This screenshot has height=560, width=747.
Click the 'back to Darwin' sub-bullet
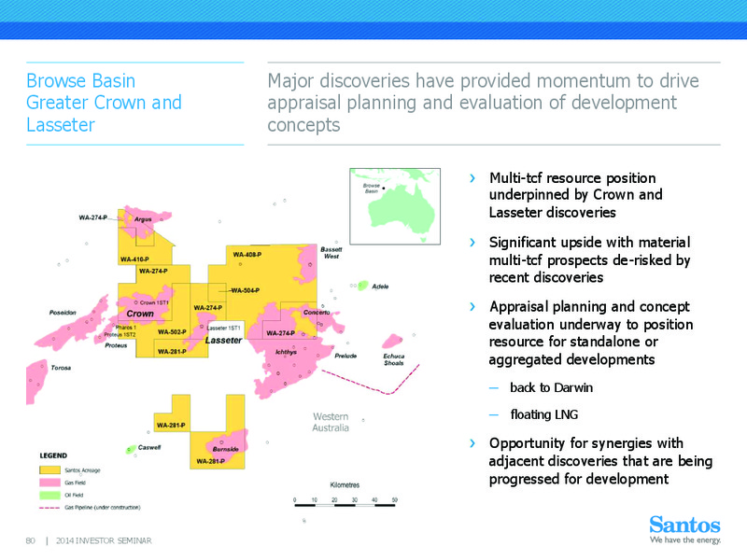point(551,387)
